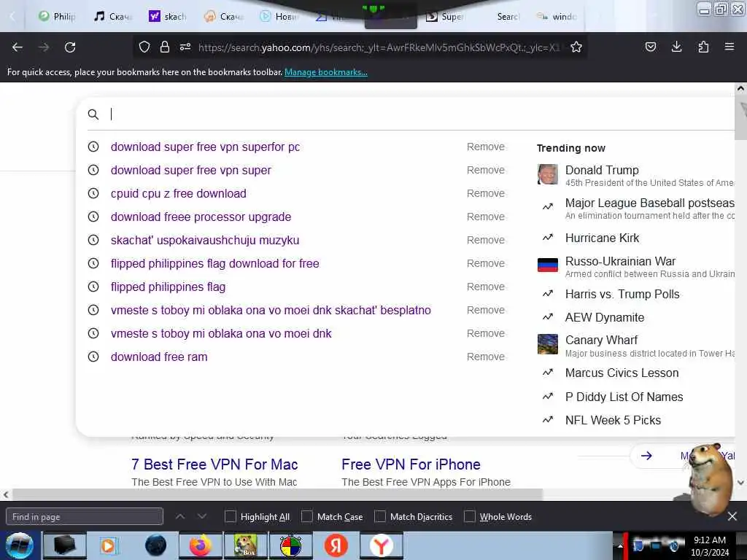Select 'download freee processor upgrade' suggestion
This screenshot has width=747, height=560.
click(x=201, y=217)
